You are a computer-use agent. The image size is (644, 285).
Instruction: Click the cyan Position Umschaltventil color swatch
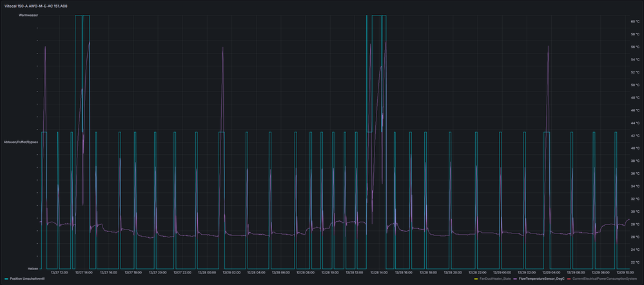pos(6,279)
